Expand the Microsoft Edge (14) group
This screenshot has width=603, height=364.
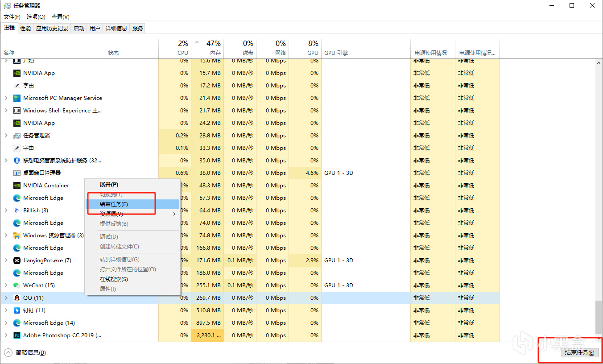coord(6,323)
